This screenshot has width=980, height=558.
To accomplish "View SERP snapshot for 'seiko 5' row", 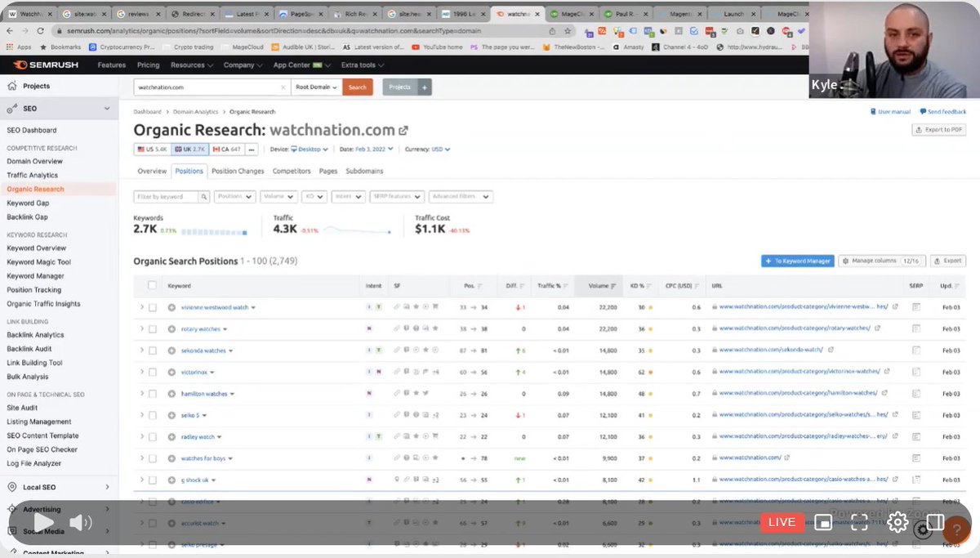I will [915, 415].
